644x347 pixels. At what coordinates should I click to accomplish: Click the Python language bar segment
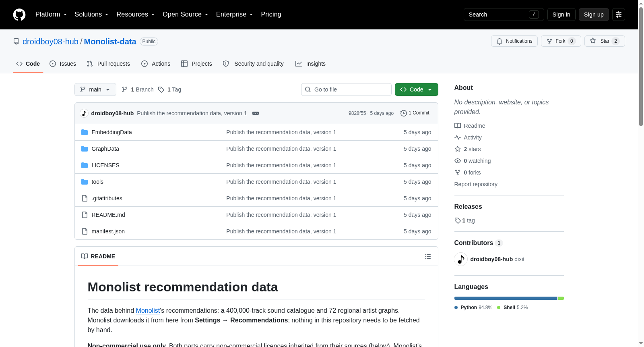[x=506, y=298]
